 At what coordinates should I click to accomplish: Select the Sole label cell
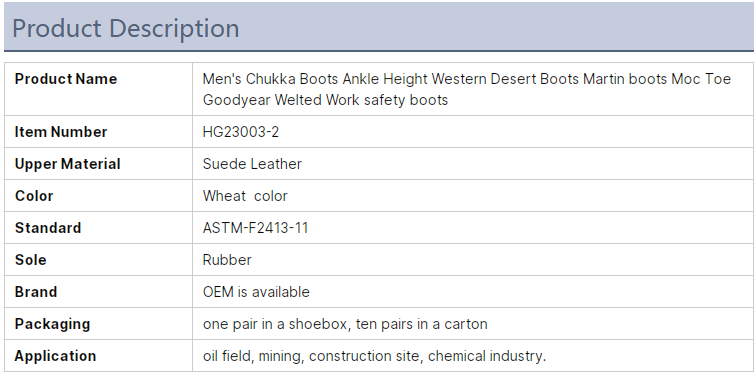coord(98,260)
